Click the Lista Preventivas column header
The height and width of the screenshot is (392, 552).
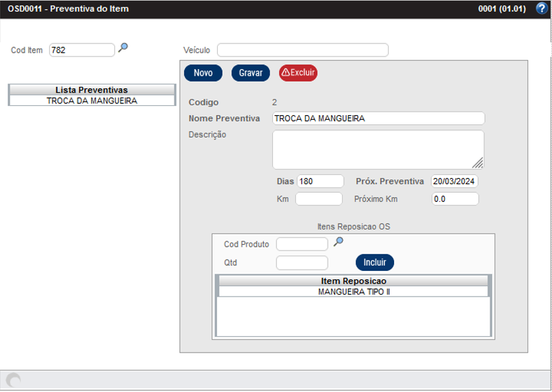coord(92,89)
